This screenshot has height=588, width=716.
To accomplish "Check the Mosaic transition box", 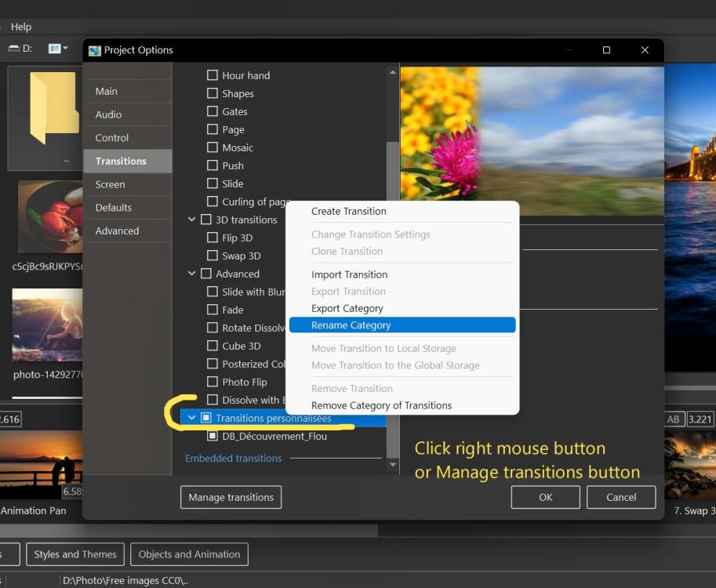I will [212, 147].
